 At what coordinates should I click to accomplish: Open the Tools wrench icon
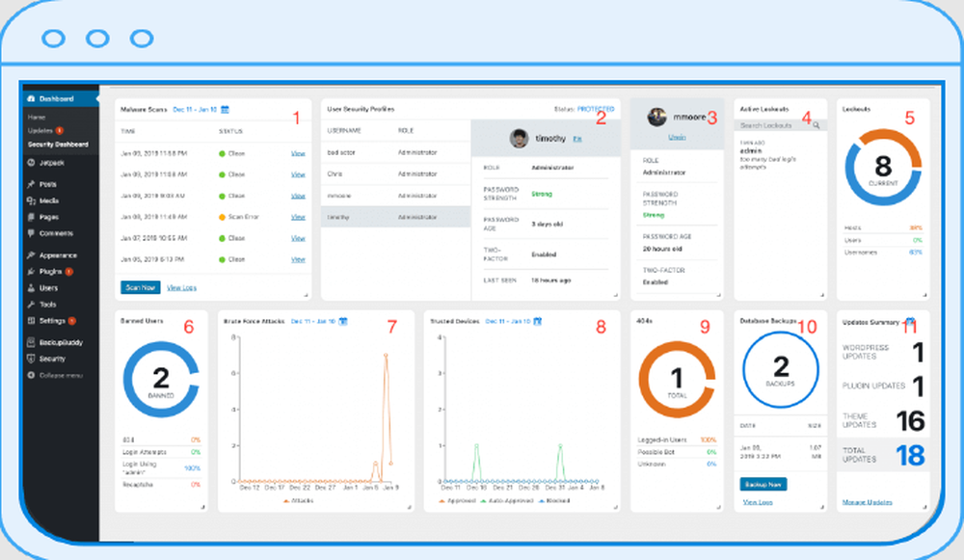(x=32, y=305)
